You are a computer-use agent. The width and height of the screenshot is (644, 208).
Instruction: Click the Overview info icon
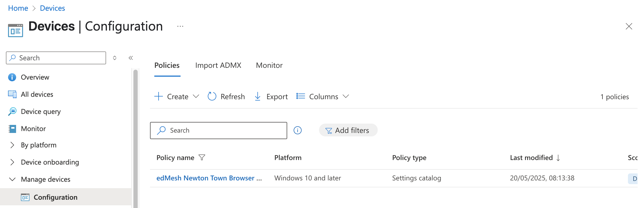pos(12,77)
